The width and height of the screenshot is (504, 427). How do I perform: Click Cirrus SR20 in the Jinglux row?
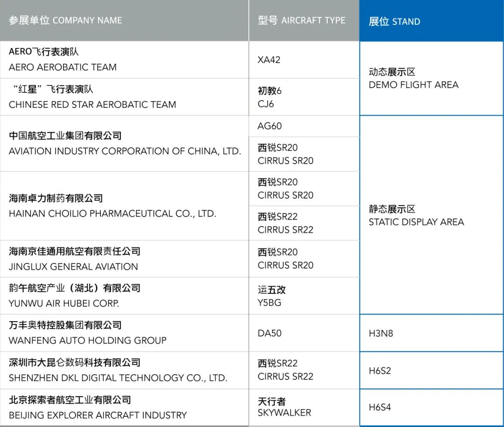pos(304,259)
